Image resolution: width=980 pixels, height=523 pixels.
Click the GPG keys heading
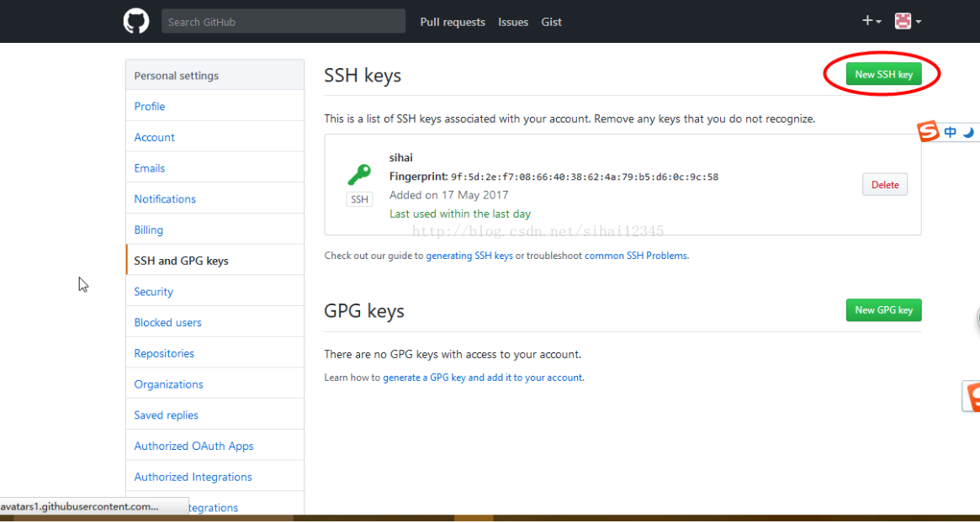(x=364, y=310)
